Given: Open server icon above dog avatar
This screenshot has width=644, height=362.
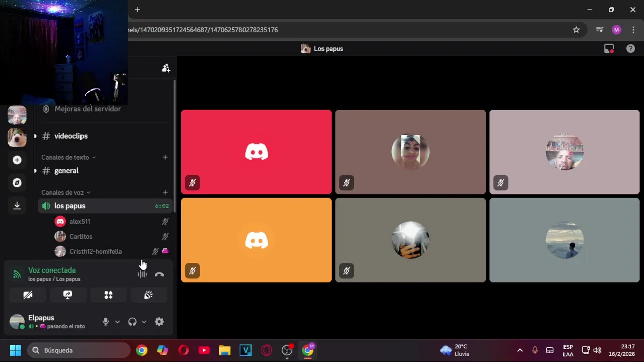Looking at the screenshot, I should tap(17, 115).
